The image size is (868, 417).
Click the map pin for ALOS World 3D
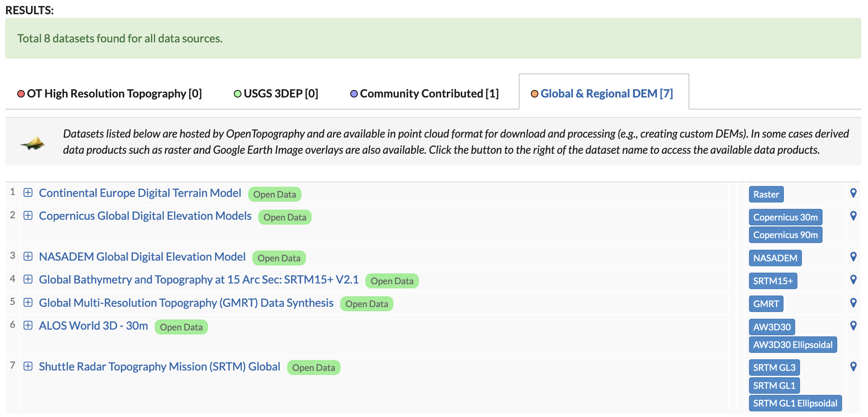tap(853, 325)
